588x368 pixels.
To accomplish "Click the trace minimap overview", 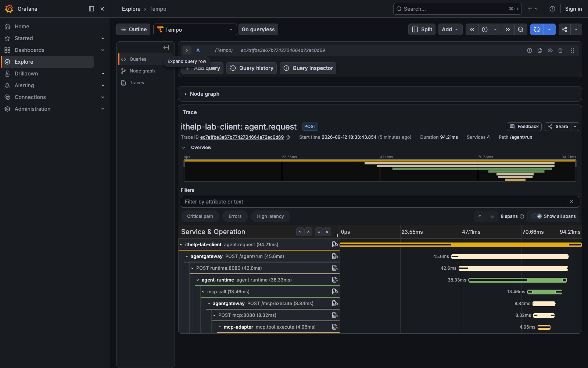I will 380,170.
